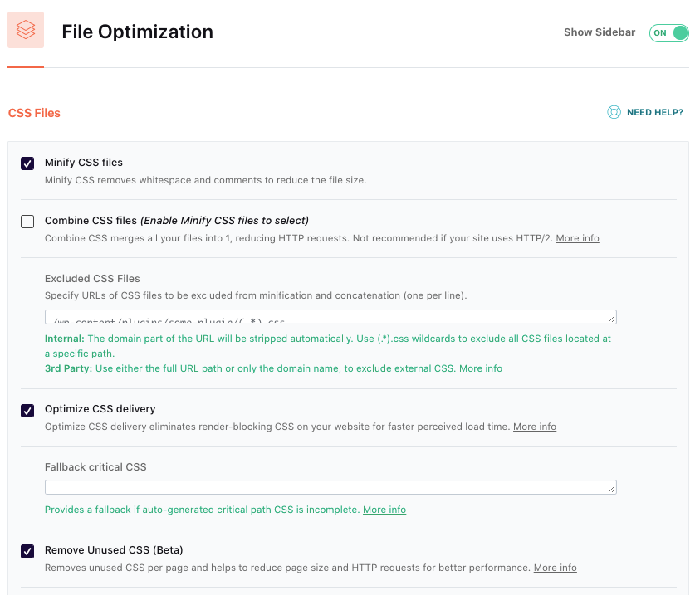The width and height of the screenshot is (700, 595).
Task: Focus the Excluded CSS Files text area
Action: tap(330, 317)
